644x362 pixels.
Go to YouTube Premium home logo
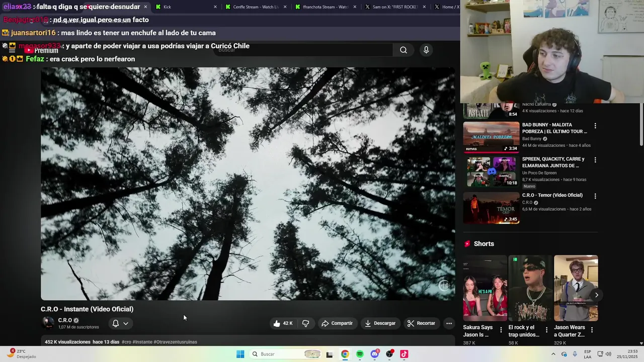pyautogui.click(x=41, y=50)
